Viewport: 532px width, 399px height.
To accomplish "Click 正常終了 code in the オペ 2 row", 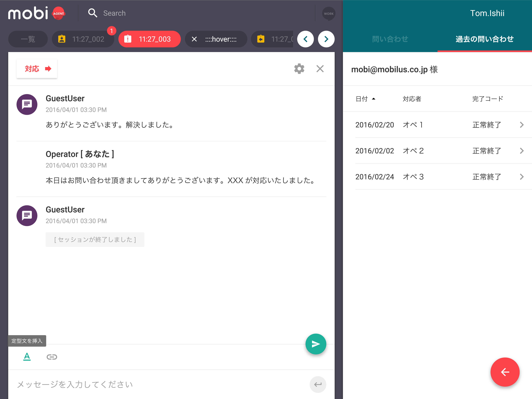I will 487,151.
